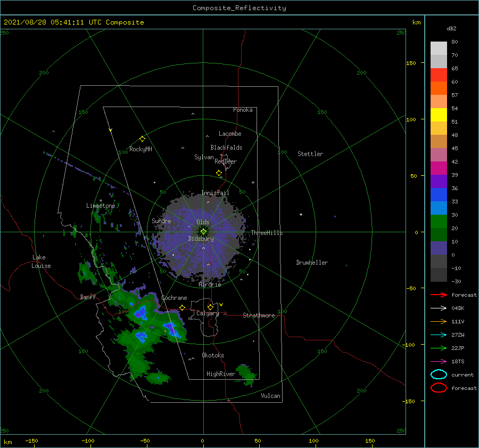
Task: Click the Olds label
Action: (x=203, y=222)
